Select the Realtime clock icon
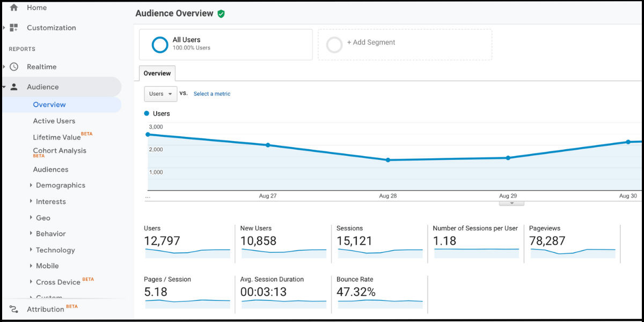Image resolution: width=644 pixels, height=322 pixels. click(x=14, y=66)
